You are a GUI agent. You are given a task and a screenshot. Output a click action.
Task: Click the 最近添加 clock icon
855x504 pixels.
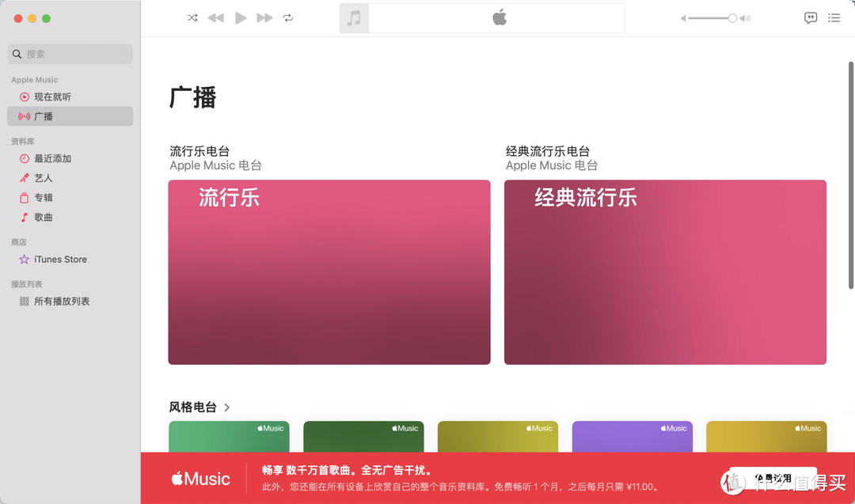point(24,158)
